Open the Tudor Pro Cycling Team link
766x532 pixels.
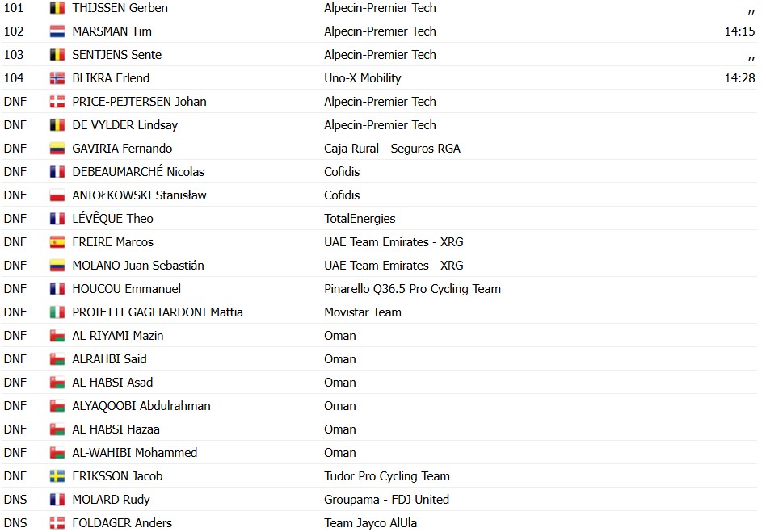coord(386,476)
